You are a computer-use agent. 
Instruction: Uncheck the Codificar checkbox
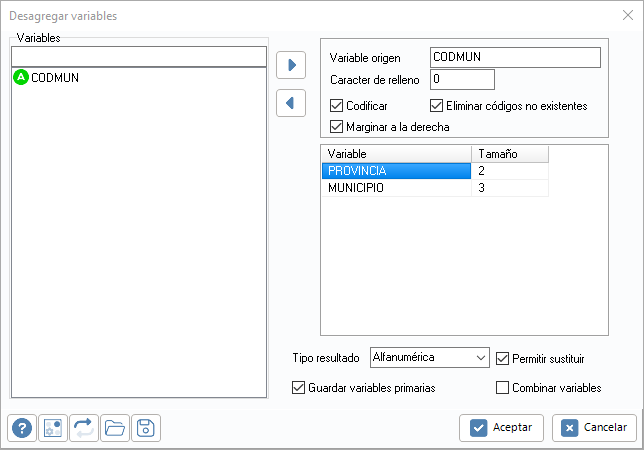[336, 105]
